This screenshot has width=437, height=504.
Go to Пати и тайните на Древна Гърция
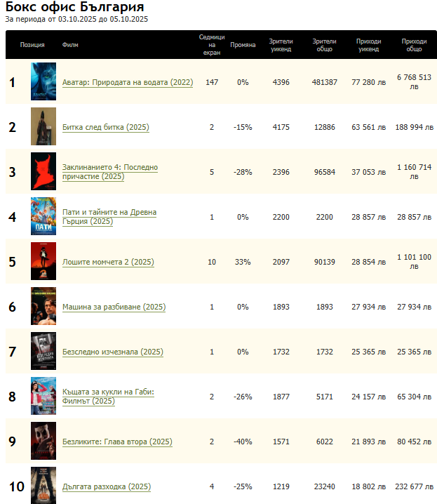(x=109, y=213)
